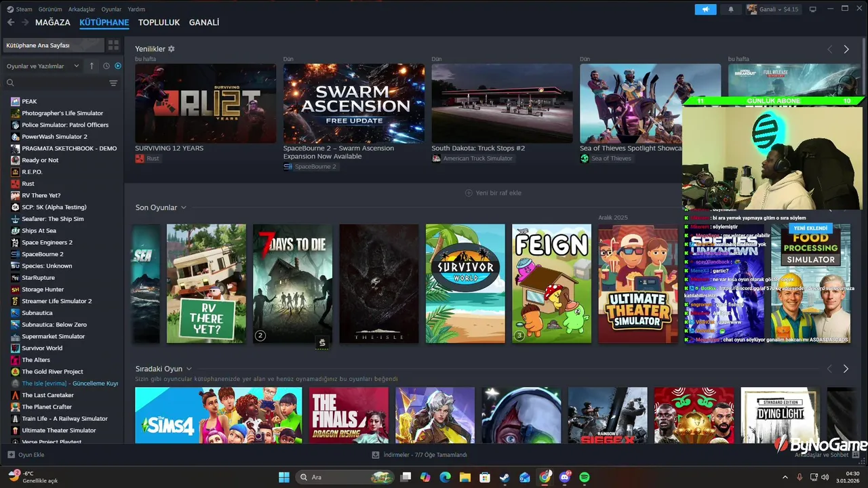Open The Isle game cover
This screenshot has height=488, width=868.
[379, 283]
